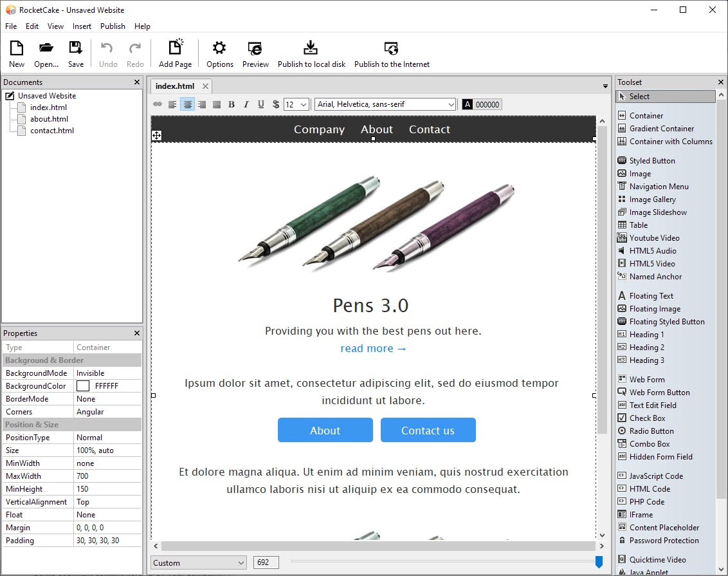Open the Edit menu

pos(32,26)
